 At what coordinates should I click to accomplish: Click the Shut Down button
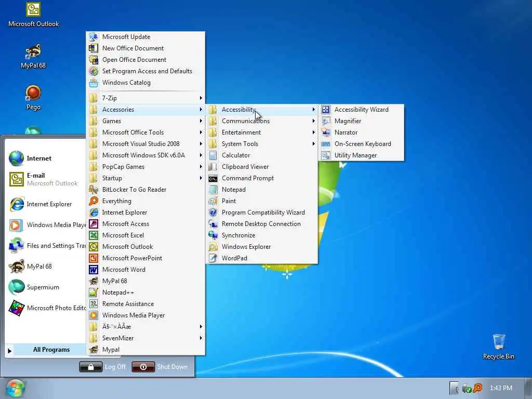pos(160,367)
